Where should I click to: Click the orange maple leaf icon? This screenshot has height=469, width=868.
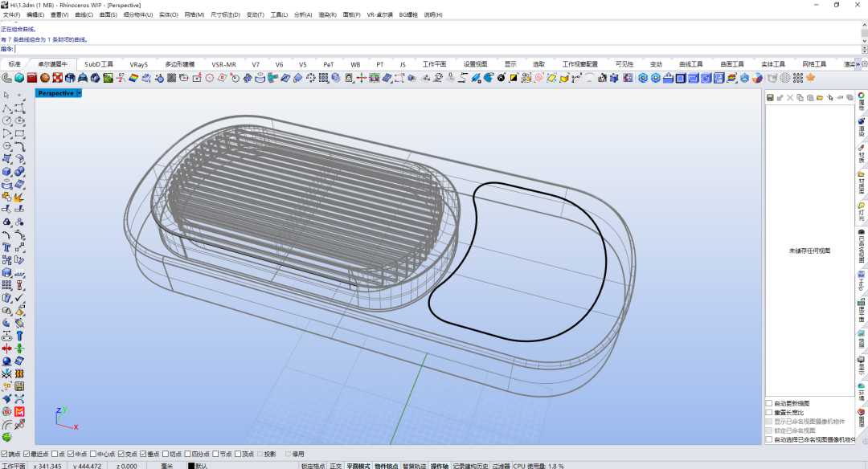point(811,78)
